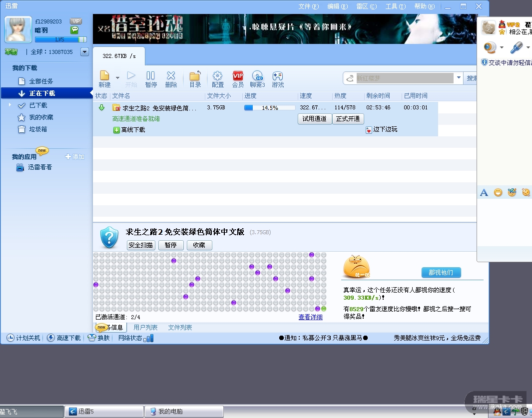Click 秀美腿冰爽丝袜9元 ad link
Screen dimensions: 532x418
click(x=437, y=338)
